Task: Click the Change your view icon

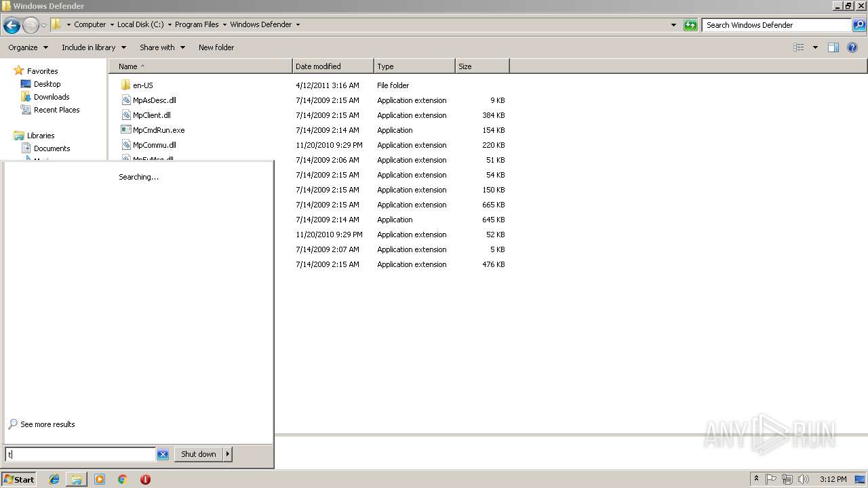Action: coord(799,47)
